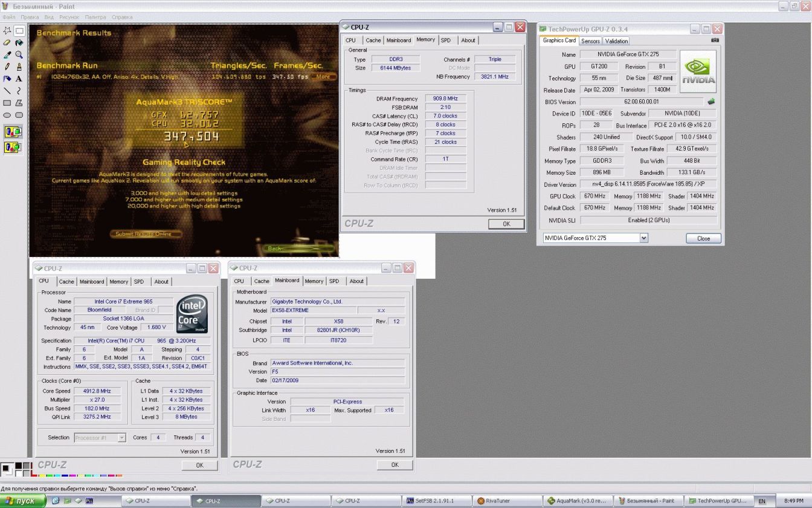
Task: Click the Back button in AquaMark results
Action: coord(298,248)
